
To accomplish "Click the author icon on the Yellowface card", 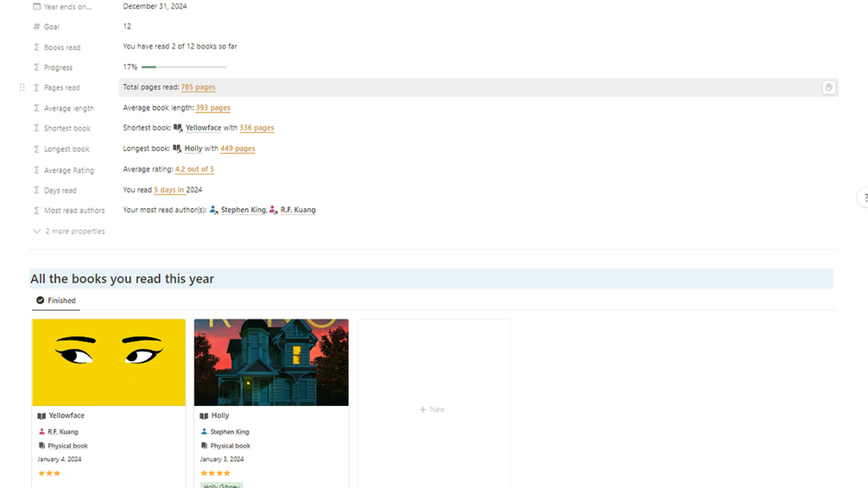I will point(41,432).
